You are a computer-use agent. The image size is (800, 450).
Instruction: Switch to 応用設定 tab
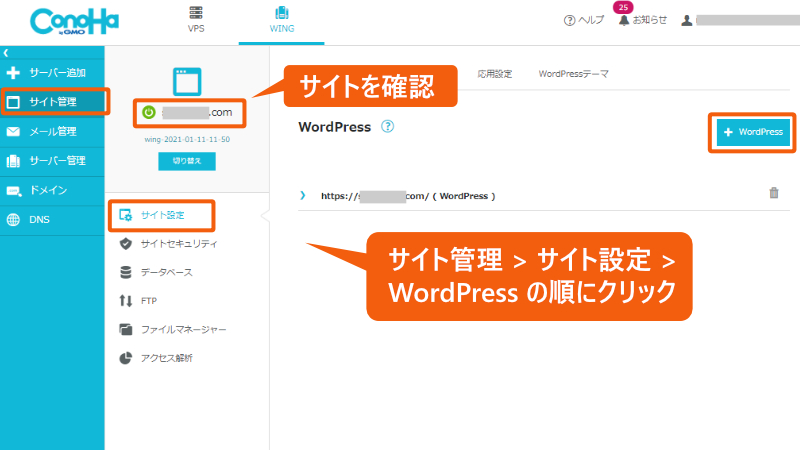point(494,74)
